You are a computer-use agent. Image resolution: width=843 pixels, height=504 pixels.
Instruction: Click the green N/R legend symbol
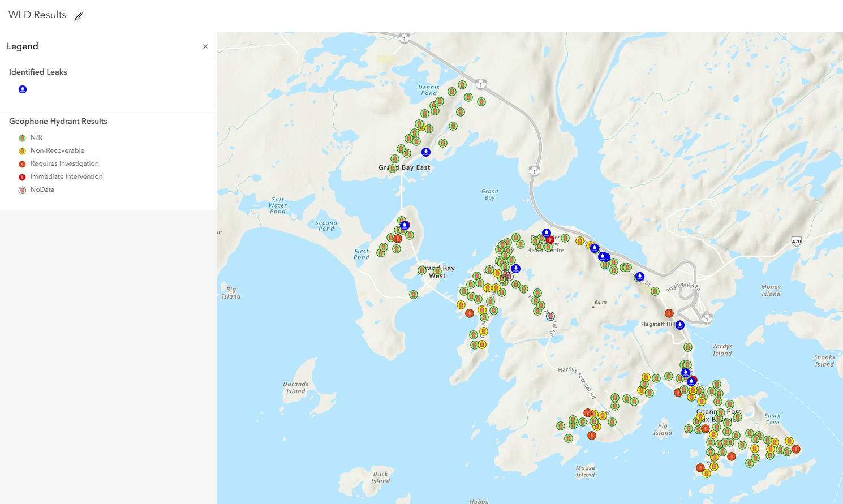click(23, 138)
